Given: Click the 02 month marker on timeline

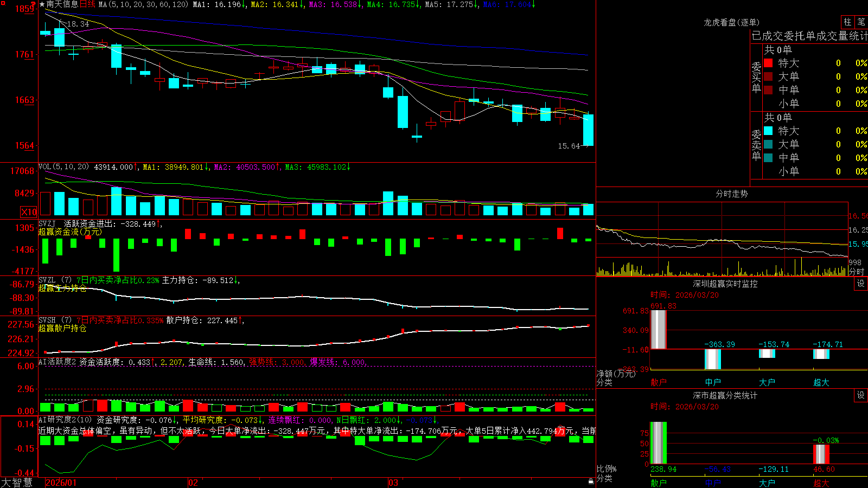Looking at the screenshot, I should click(193, 483).
